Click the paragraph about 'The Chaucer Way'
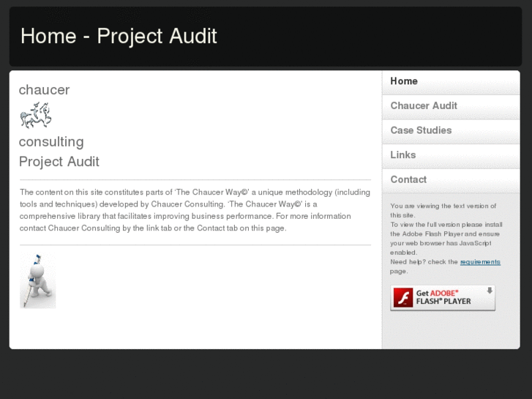Viewport: 532px width, 399px height. click(195, 210)
